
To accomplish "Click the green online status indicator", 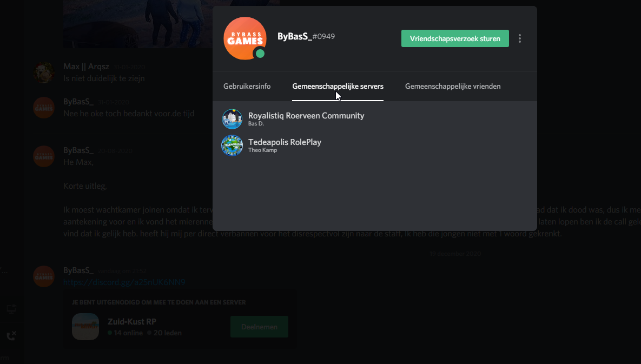I will [x=260, y=54].
